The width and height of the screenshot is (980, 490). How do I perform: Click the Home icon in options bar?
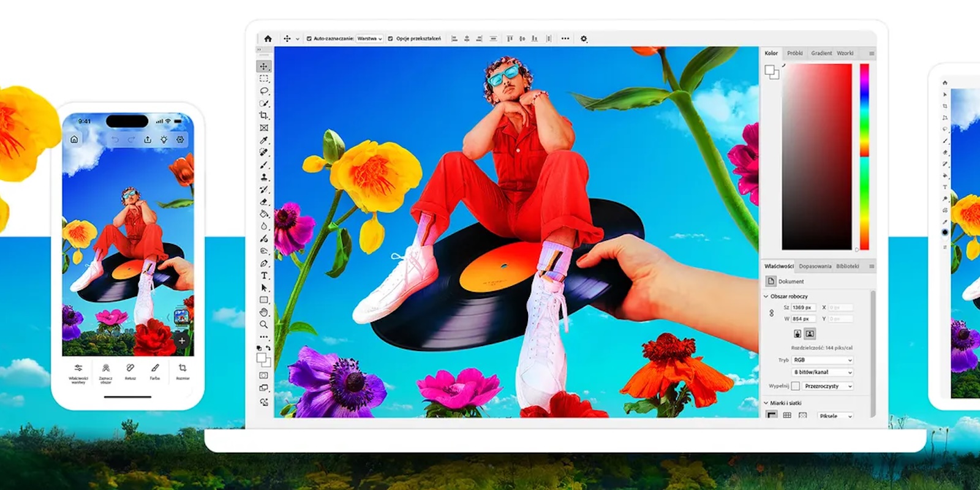(x=268, y=39)
